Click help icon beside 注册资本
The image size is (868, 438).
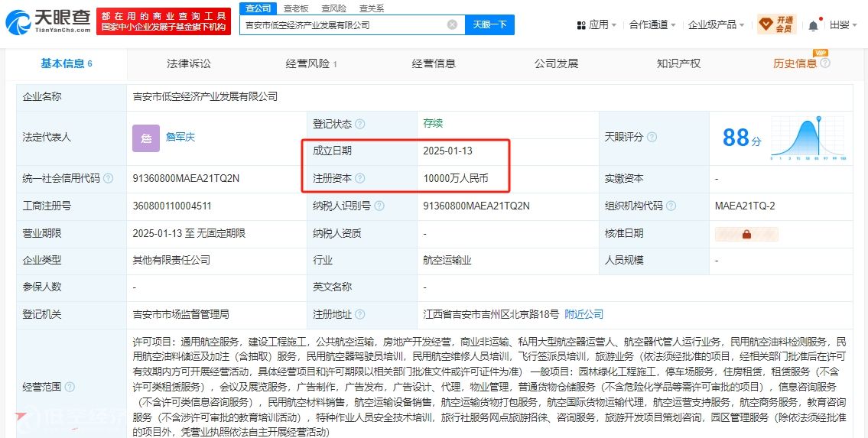[360, 179]
